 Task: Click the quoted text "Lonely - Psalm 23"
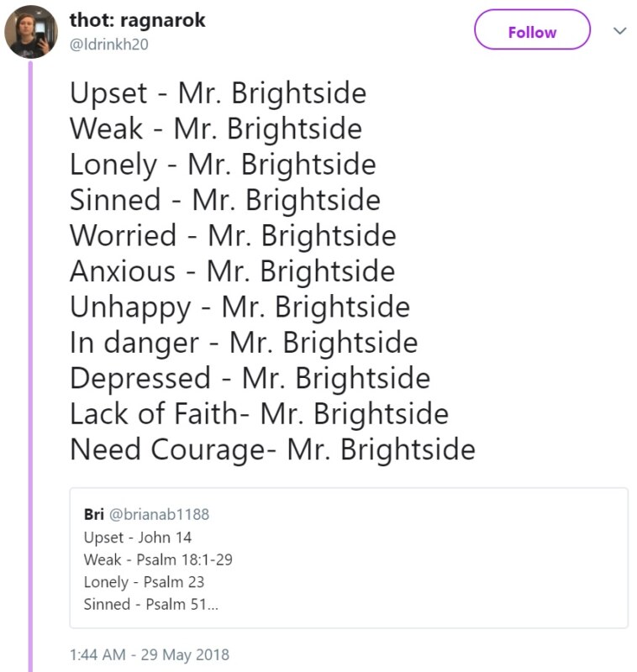pyautogui.click(x=144, y=582)
